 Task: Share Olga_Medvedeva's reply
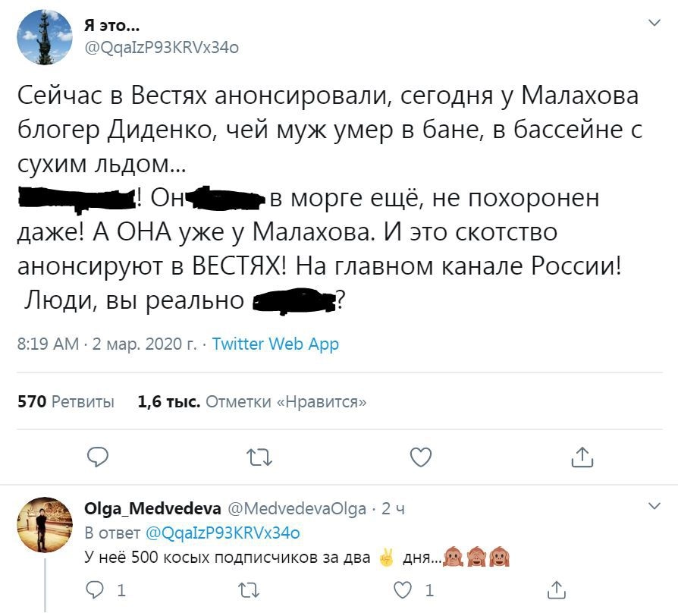point(556,589)
